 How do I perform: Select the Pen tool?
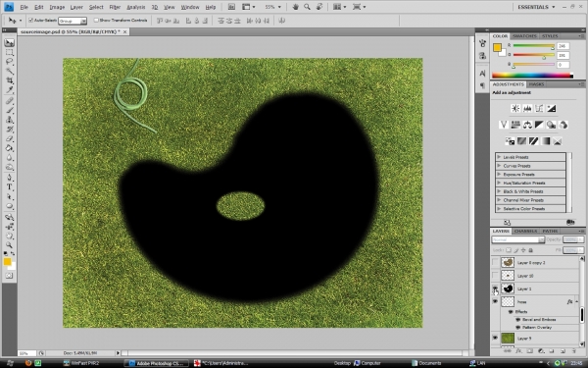coord(10,178)
